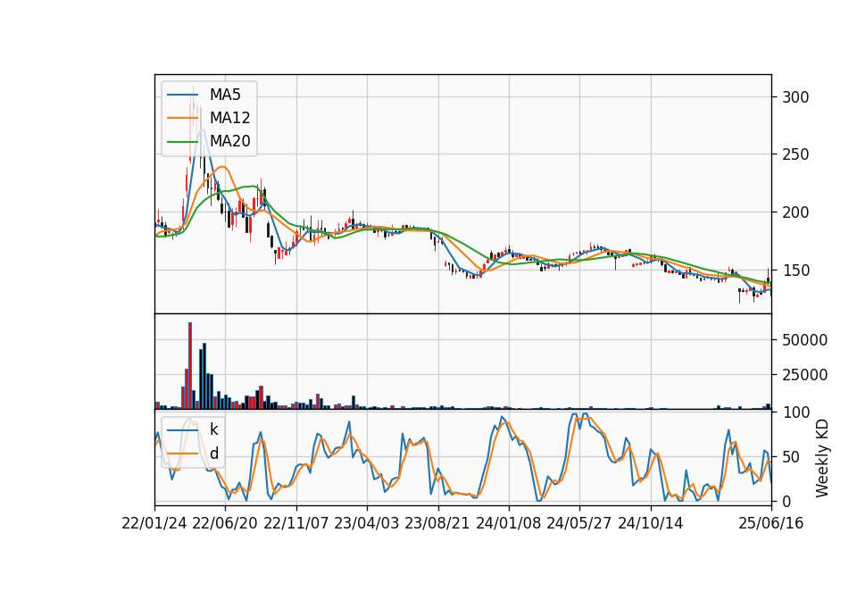
Task: Click the 0 tick on KD axis
Action: [x=786, y=501]
